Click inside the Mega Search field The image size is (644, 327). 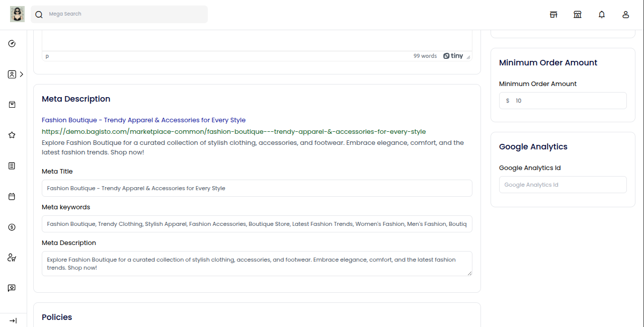[x=119, y=14]
